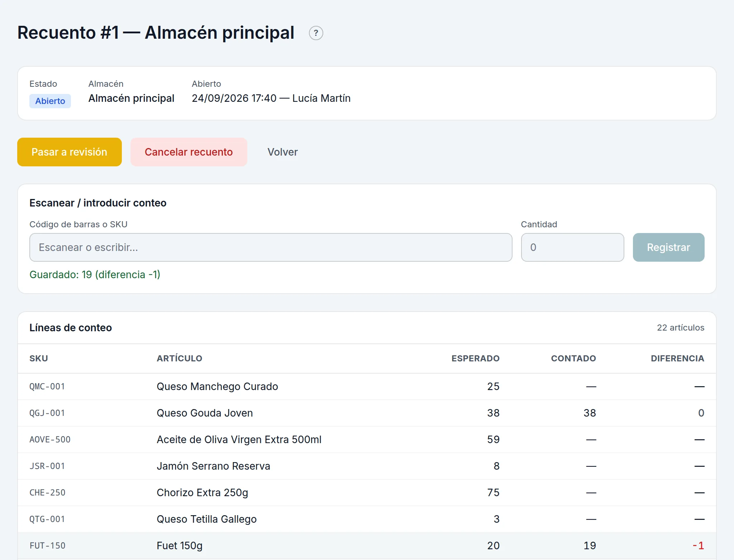Select SKU cell QGJ-001
The image size is (734, 560).
[x=47, y=413]
